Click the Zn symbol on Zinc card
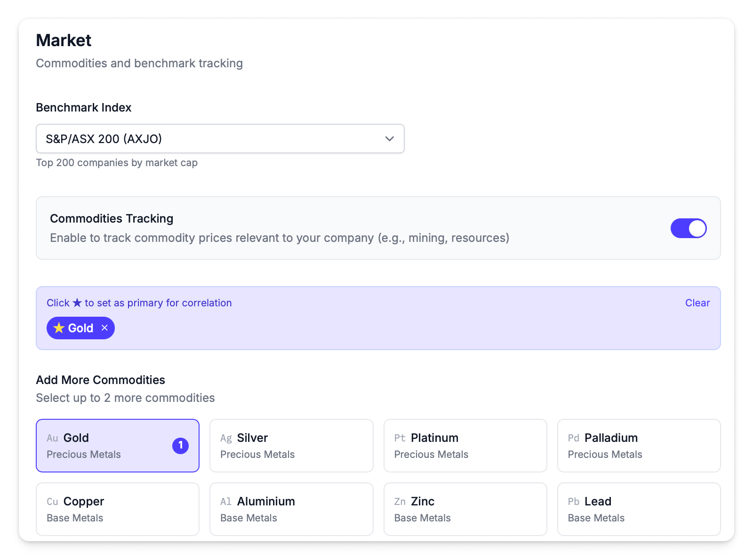This screenshot has height=560, width=753. click(400, 502)
